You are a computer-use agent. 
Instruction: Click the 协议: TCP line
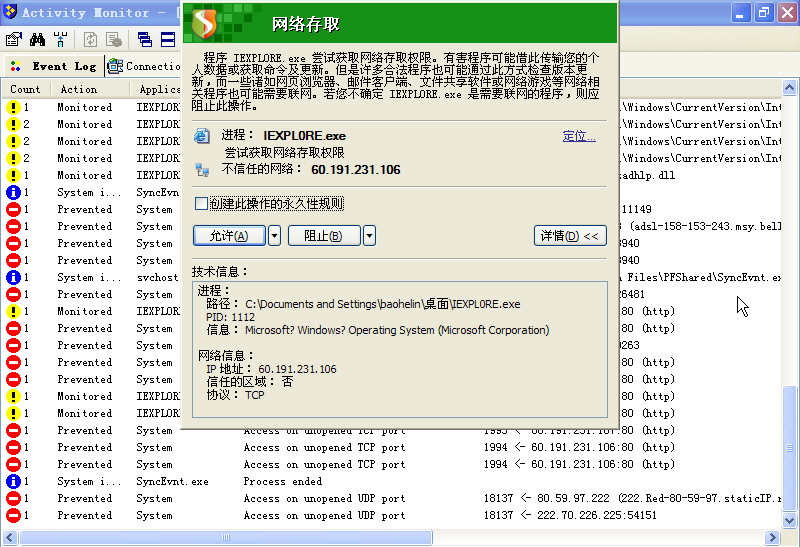click(235, 395)
